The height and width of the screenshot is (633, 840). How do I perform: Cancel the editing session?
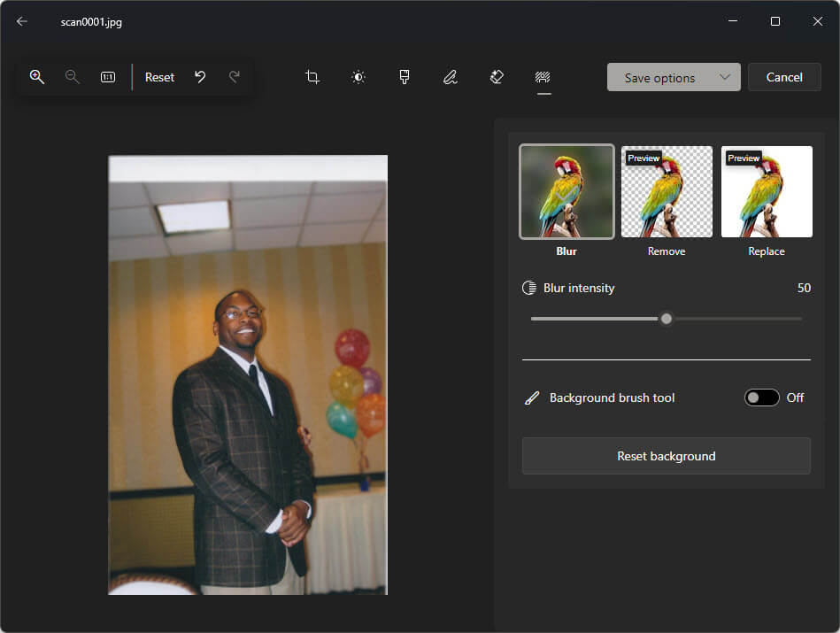point(784,77)
